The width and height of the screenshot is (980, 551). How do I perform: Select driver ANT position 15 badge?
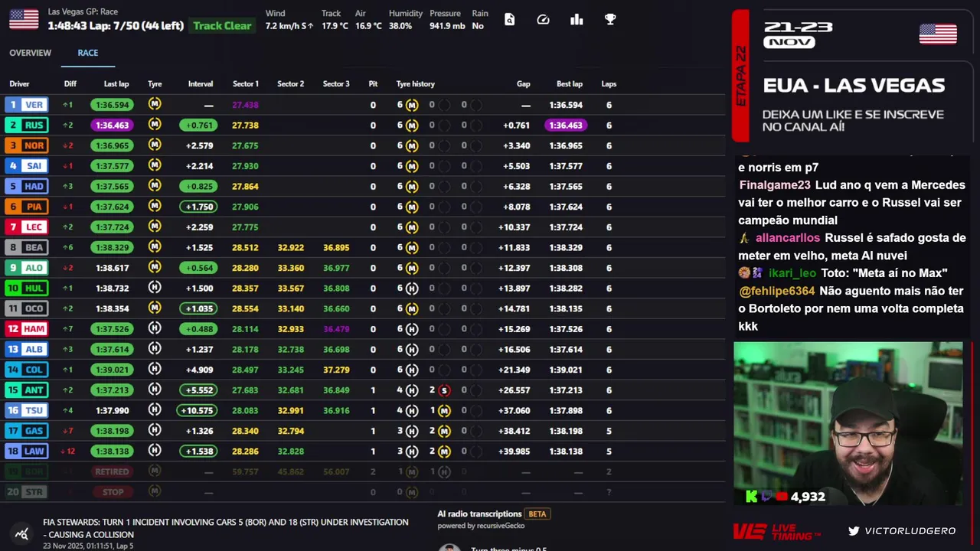(x=26, y=390)
